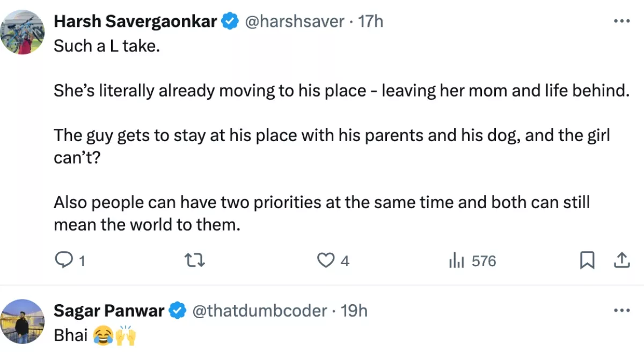Open the 17h timestamp of Harsh's tweet

[x=371, y=21]
